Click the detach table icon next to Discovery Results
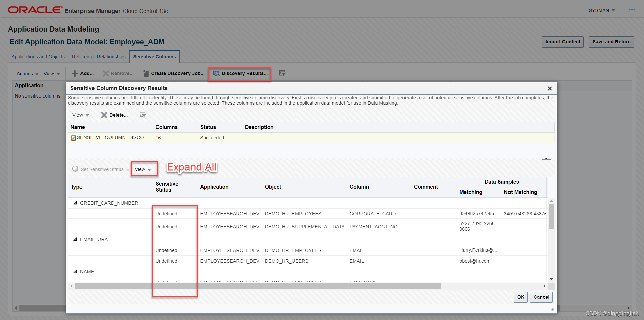Image resolution: width=644 pixels, height=320 pixels. [282, 73]
